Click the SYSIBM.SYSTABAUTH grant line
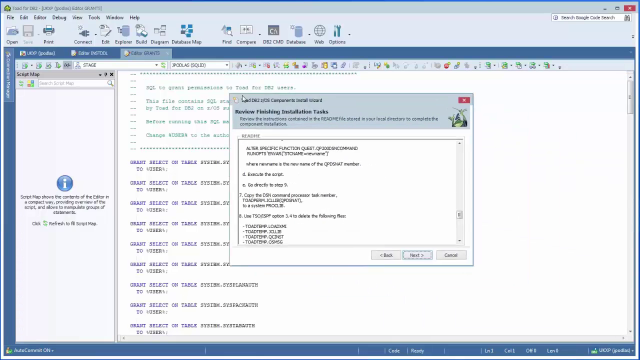 (x=192, y=326)
